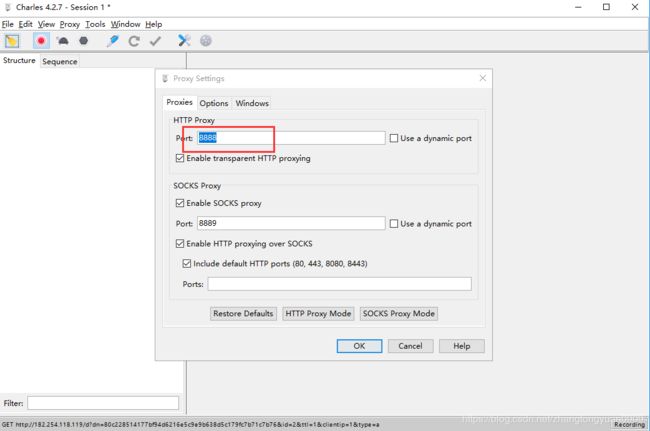Click the additional Ports input field

tap(340, 284)
